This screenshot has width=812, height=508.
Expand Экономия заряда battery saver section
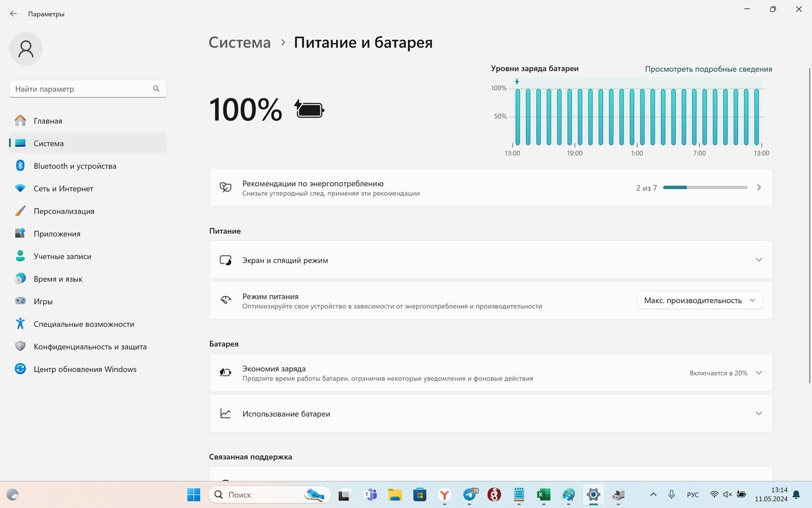(x=491, y=373)
